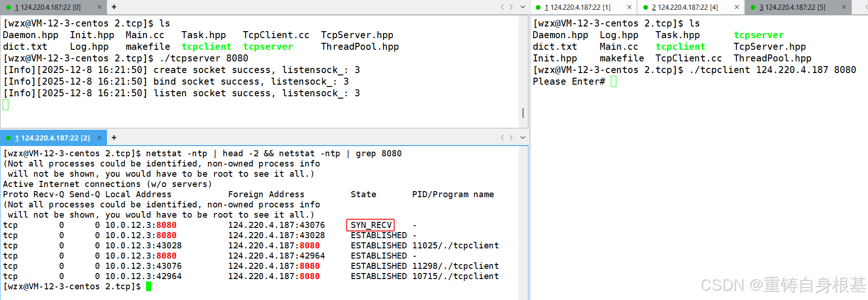Screen dimensions: 868x300
Task: Click the green connection dot on tab [4]
Action: (646, 7)
